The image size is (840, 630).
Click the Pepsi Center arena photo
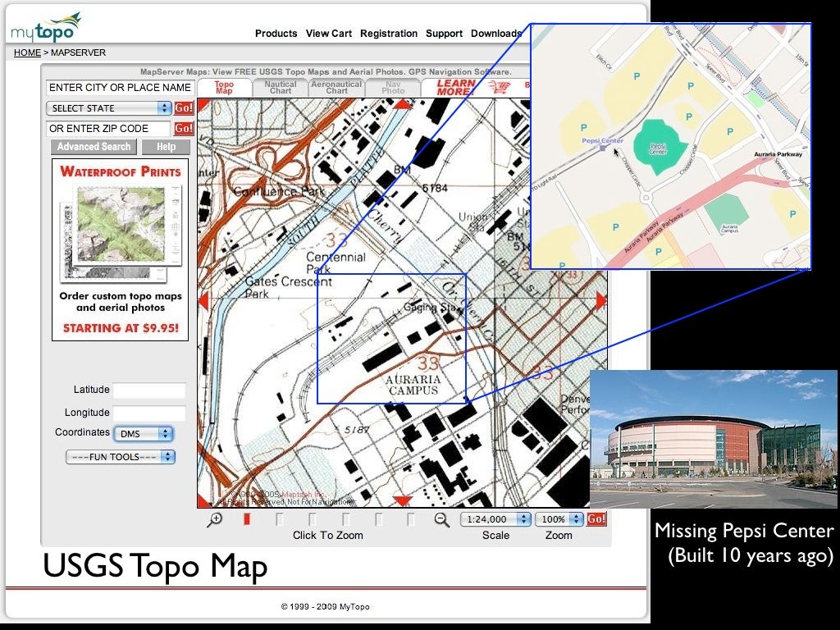click(x=714, y=439)
